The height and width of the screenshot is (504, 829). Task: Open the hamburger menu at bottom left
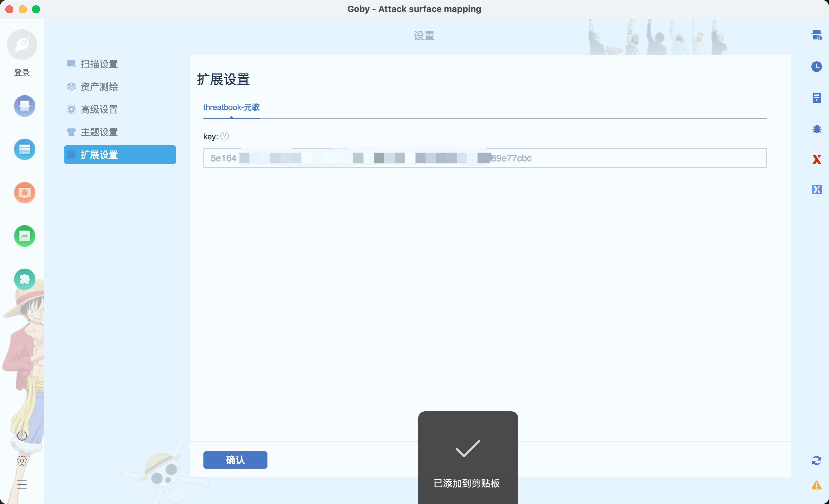(x=22, y=484)
